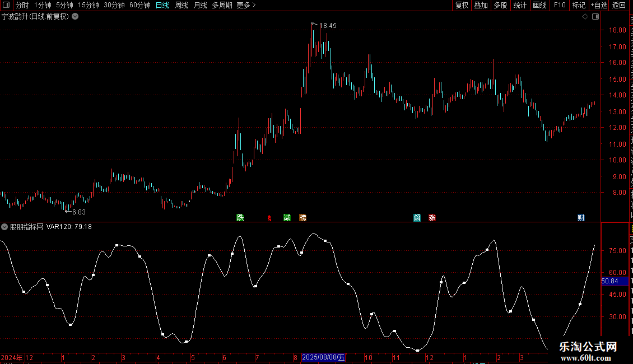Screen dimensions: 633x364
Task: Open the red $ event marker
Action: coord(269,218)
